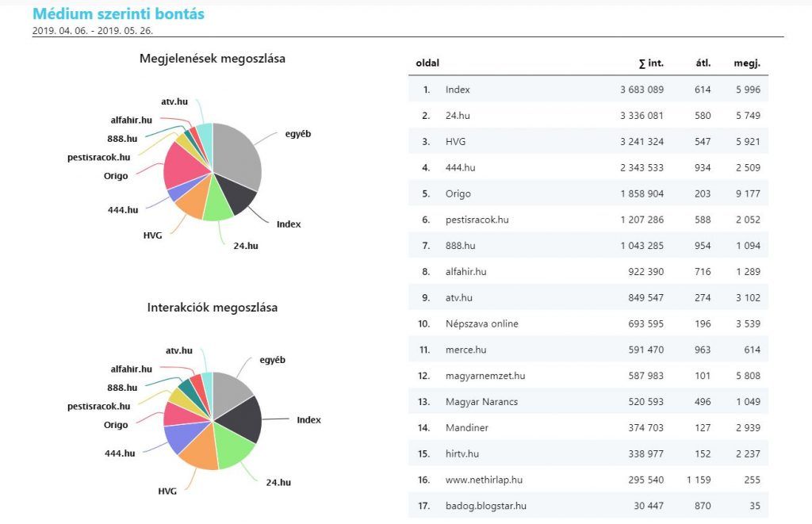The image size is (812, 524).
Task: Click the 'pestisracok.hu' label of Megjelenések chart
Action: pyautogui.click(x=98, y=158)
